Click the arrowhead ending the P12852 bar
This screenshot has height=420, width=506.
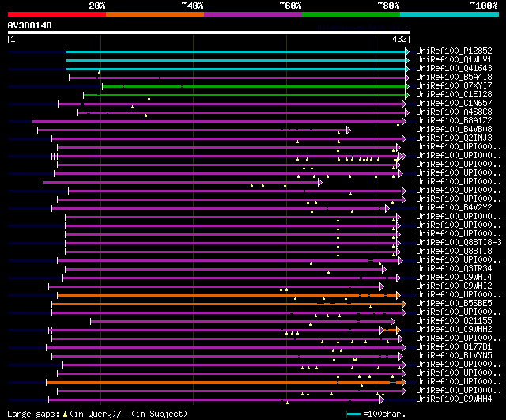(407, 51)
